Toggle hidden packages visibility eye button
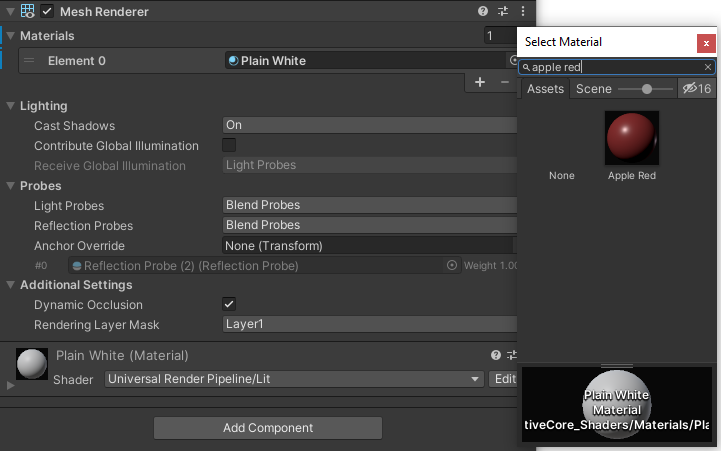The height and width of the screenshot is (451, 721). 696,89
